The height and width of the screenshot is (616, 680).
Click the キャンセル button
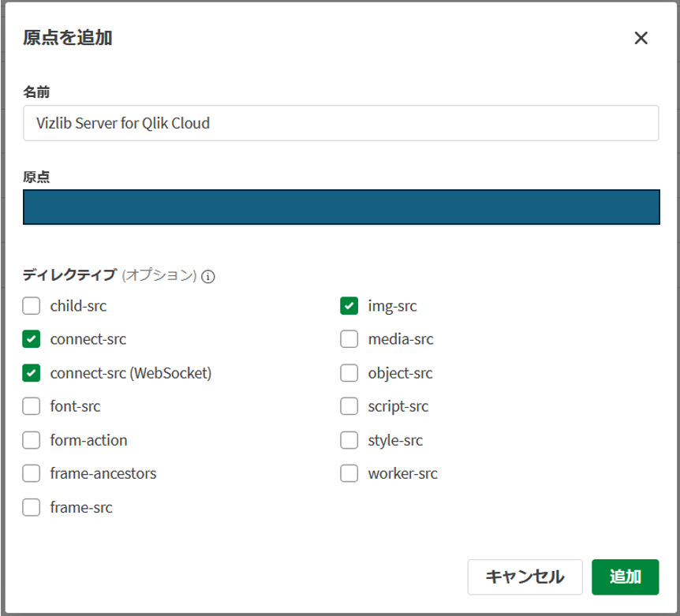(525, 577)
